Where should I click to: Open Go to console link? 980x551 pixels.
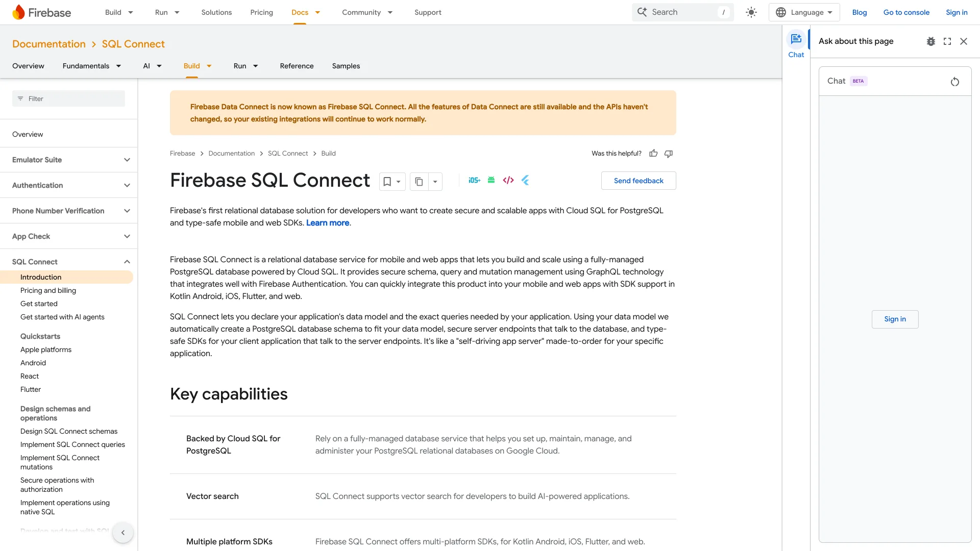pos(906,12)
